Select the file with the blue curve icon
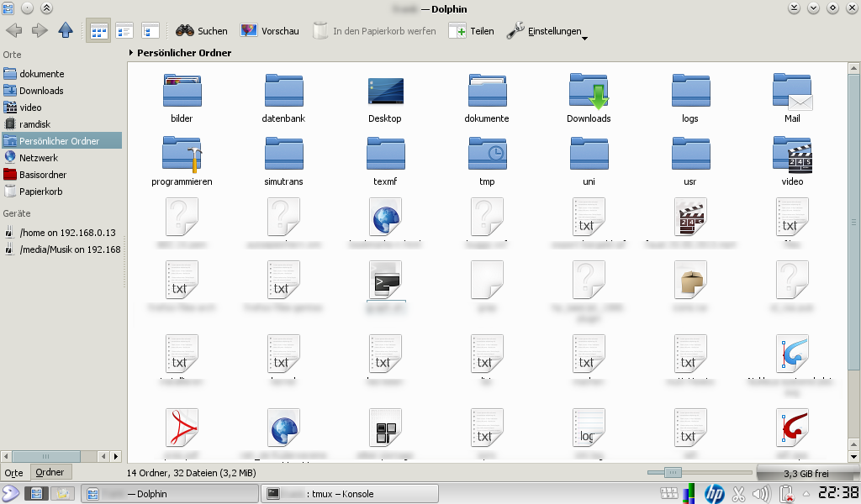This screenshot has width=861, height=504. point(792,354)
